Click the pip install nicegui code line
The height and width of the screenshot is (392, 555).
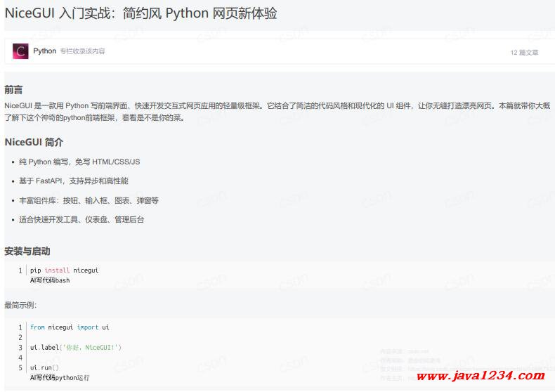coord(64,270)
